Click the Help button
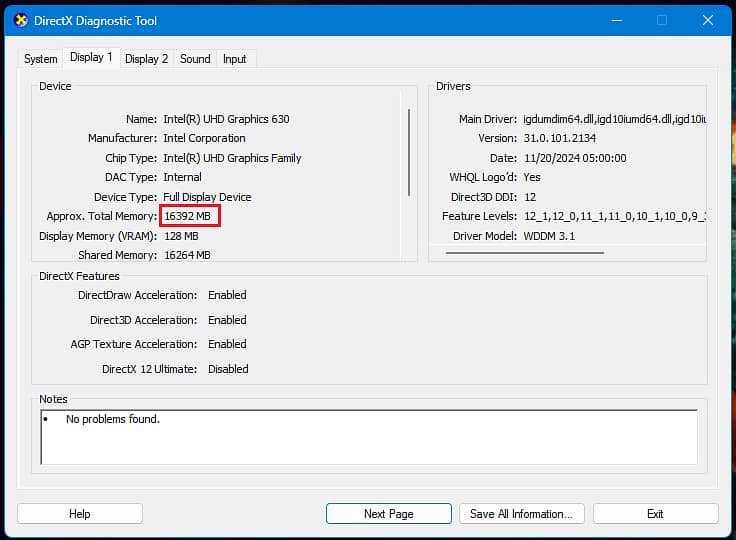This screenshot has width=736, height=540. 80,514
